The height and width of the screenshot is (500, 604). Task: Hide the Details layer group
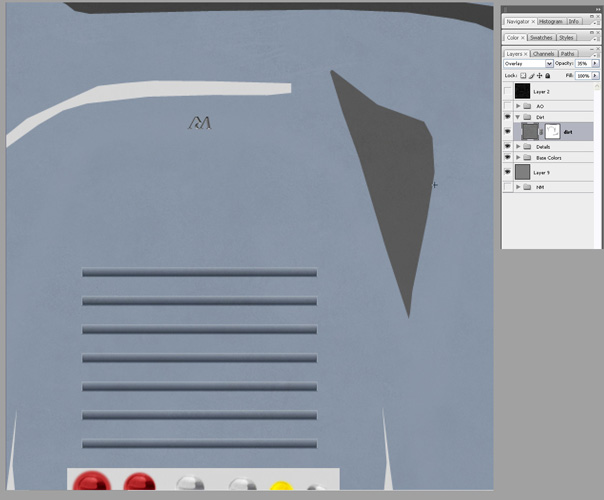pyautogui.click(x=508, y=146)
